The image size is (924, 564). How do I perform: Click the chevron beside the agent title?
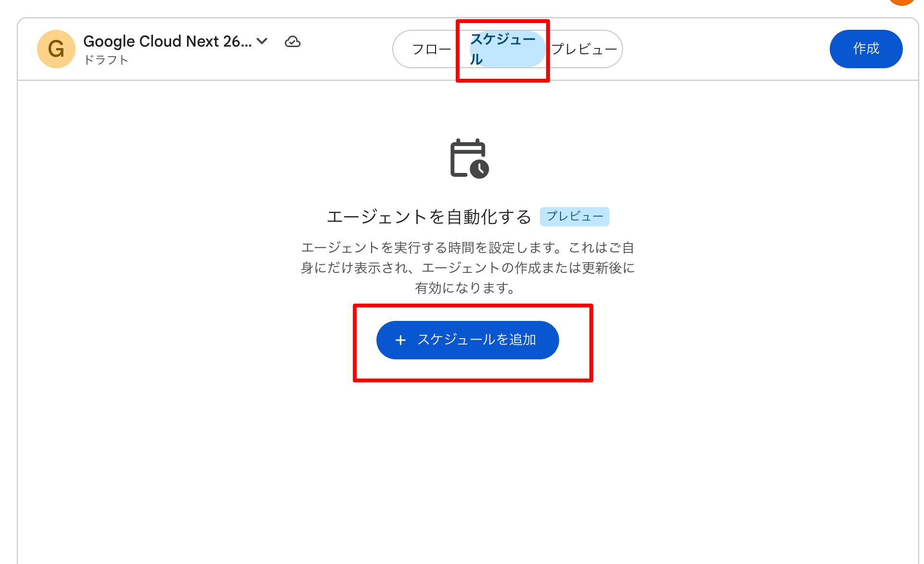click(x=262, y=41)
